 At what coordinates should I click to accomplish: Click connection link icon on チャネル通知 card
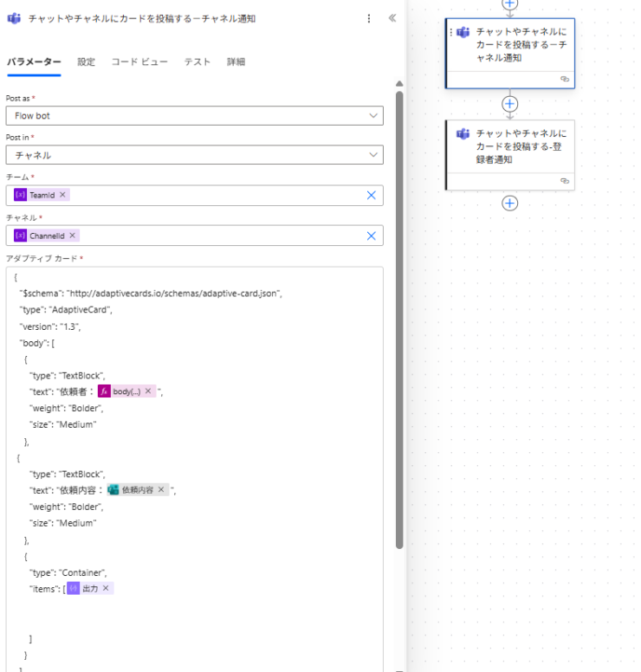point(564,79)
